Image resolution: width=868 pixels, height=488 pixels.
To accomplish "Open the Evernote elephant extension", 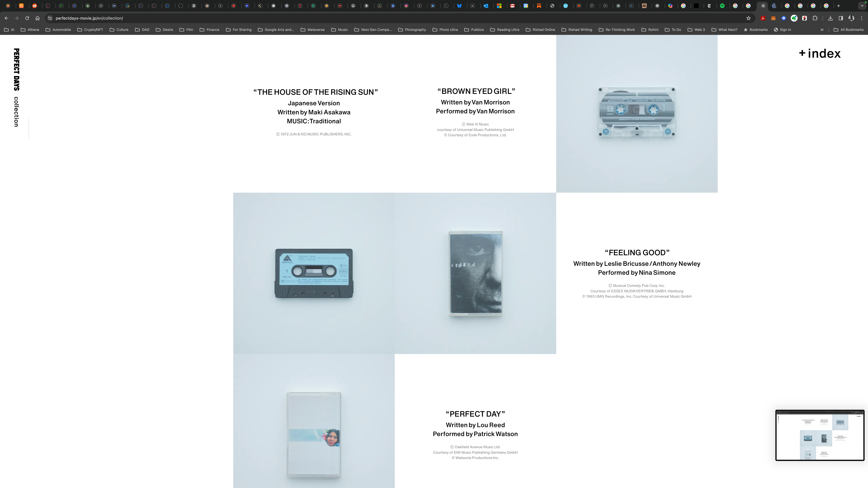I will tap(794, 18).
